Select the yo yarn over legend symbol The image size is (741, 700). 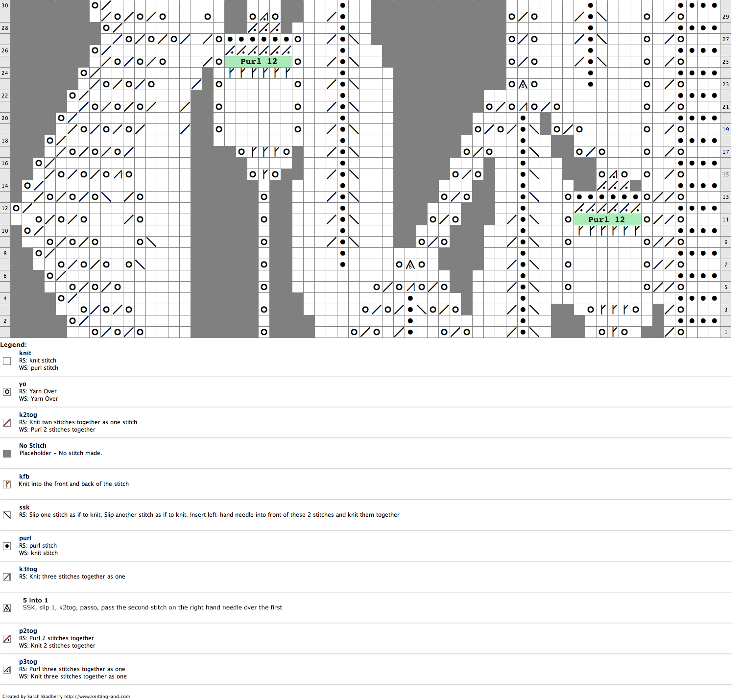pos(7,392)
